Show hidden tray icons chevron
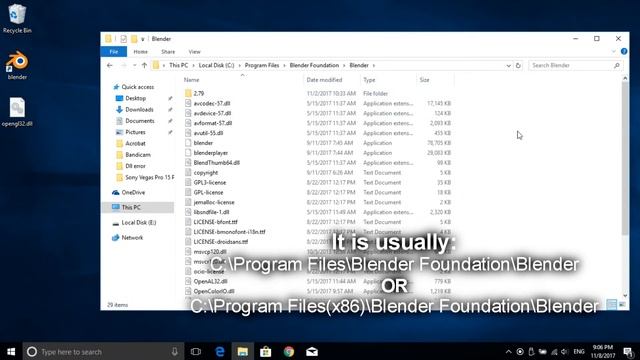The image size is (640, 360). pyautogui.click(x=509, y=351)
